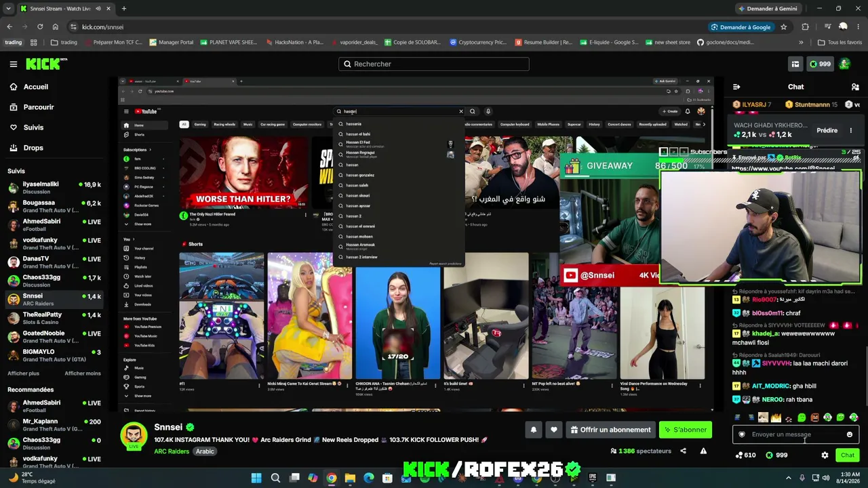Viewport: 868px width, 488px height.
Task: Open the 999 KICKs balance button
Action: pyautogui.click(x=820, y=64)
